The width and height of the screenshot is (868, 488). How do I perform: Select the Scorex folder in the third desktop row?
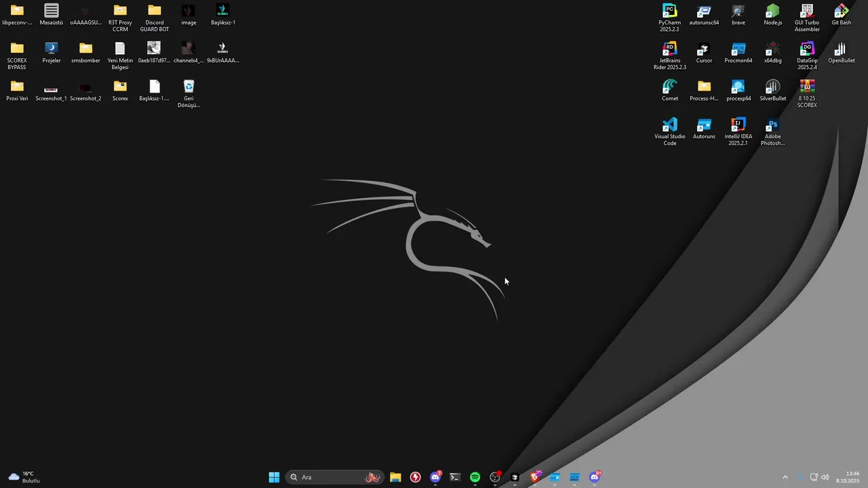click(x=120, y=91)
